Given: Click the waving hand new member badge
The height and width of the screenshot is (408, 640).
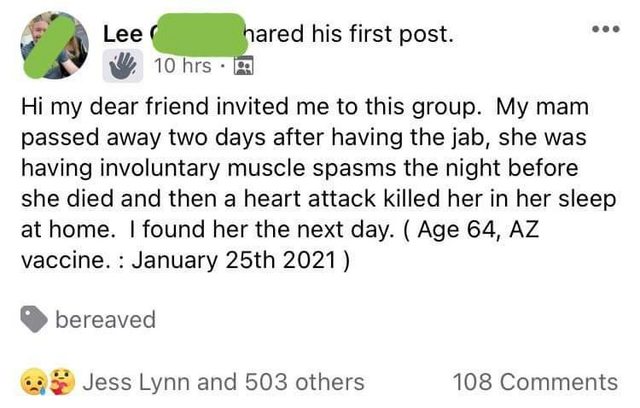Looking at the screenshot, I should (123, 66).
